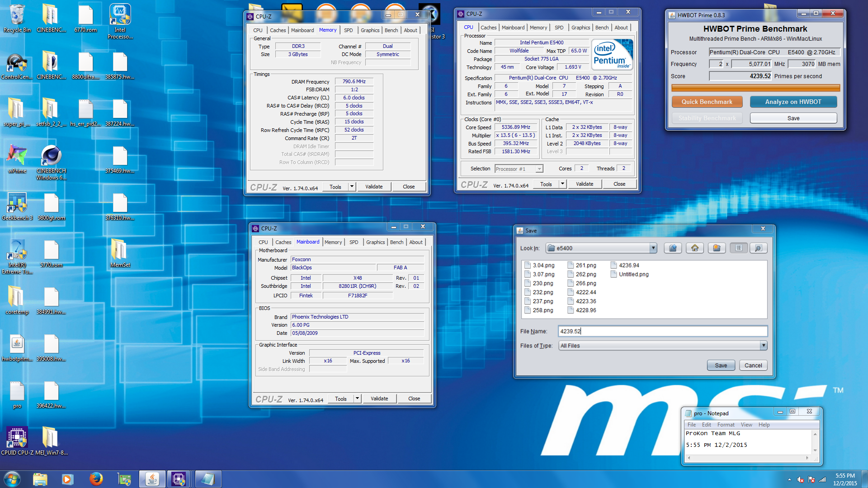868x488 pixels.
Task: Select 6770.rom file on desktop
Action: coord(85,19)
